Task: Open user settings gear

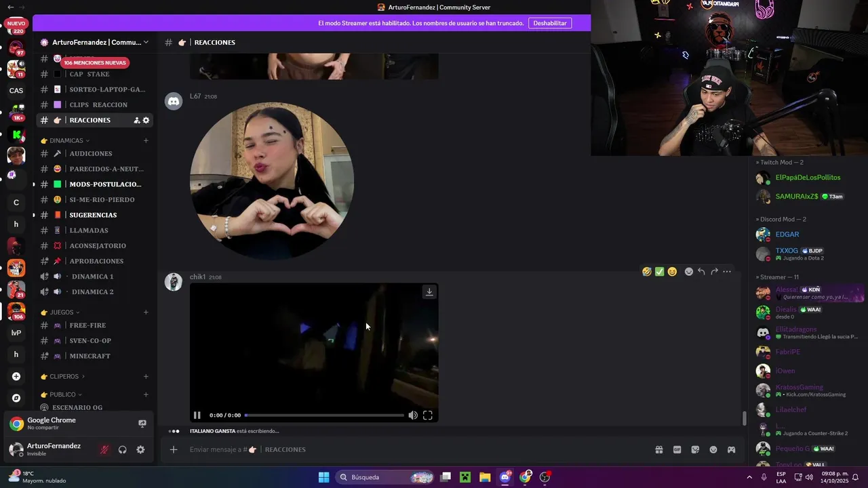Action: [x=140, y=449]
